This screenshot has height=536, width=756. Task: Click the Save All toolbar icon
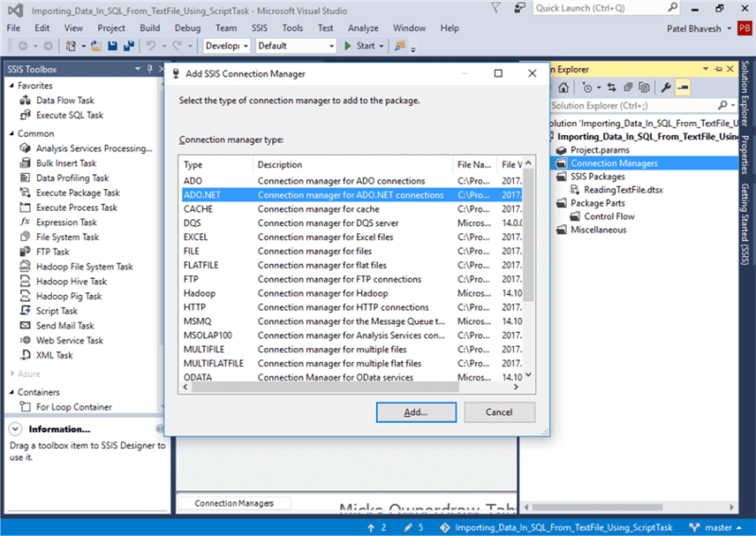[129, 45]
